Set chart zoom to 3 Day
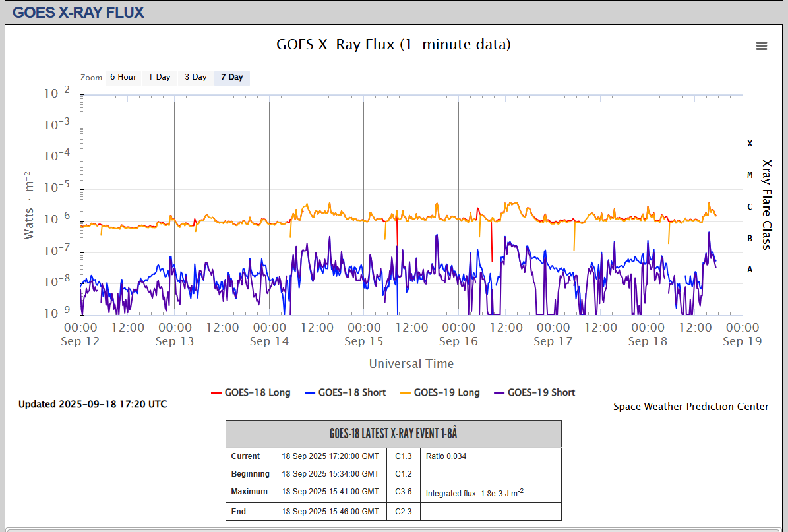 [195, 78]
